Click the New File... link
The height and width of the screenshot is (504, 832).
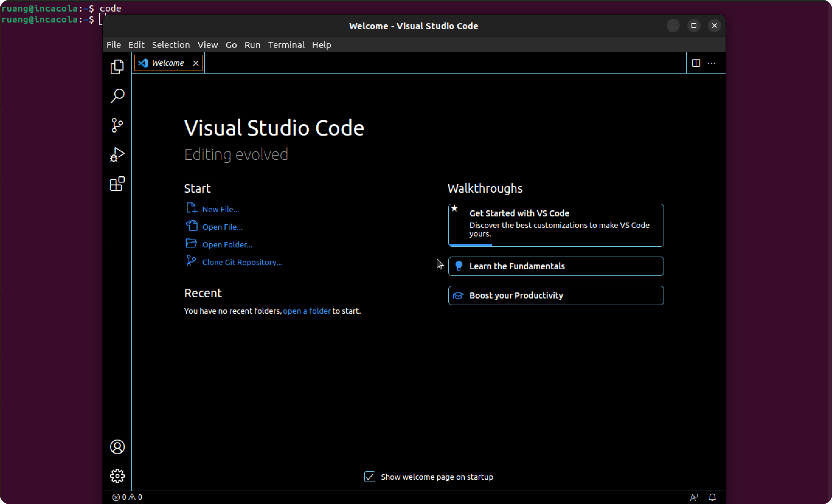tap(220, 209)
